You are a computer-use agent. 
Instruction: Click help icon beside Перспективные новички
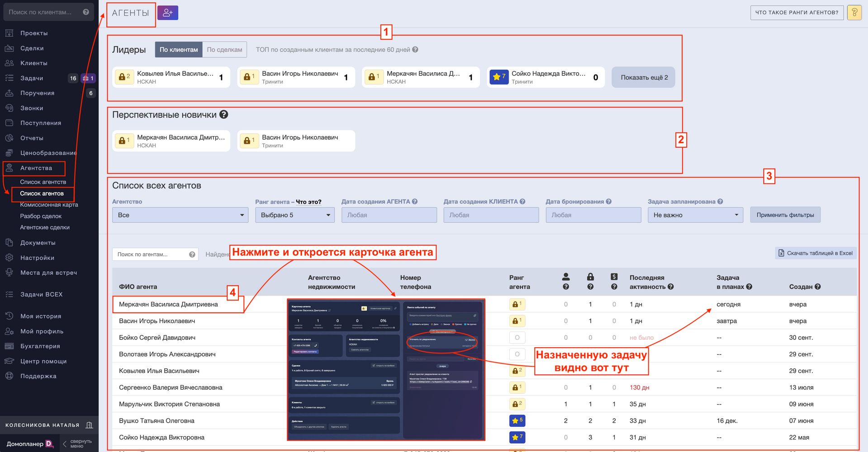pos(223,115)
